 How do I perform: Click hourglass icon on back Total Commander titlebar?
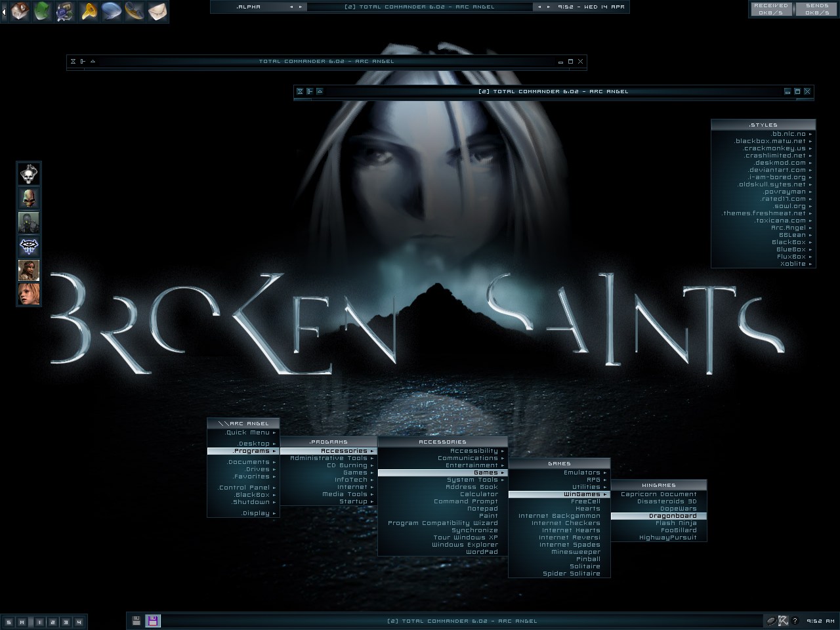click(x=73, y=62)
